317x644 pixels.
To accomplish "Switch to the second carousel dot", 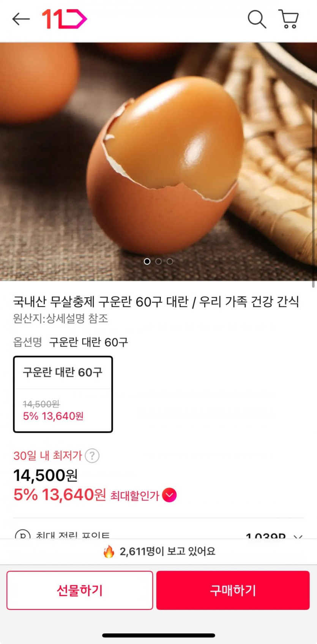I will [159, 261].
